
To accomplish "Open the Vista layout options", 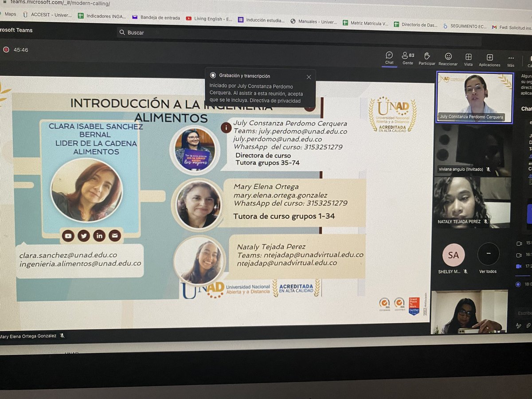I will [x=468, y=59].
